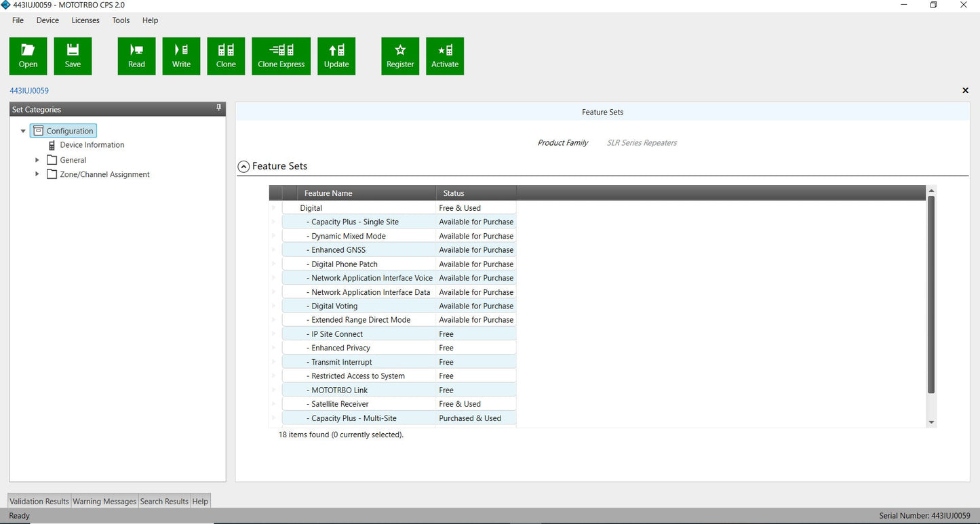Expand the Capacity Plus - Single Site row arrow
This screenshot has height=524, width=980.
click(274, 222)
